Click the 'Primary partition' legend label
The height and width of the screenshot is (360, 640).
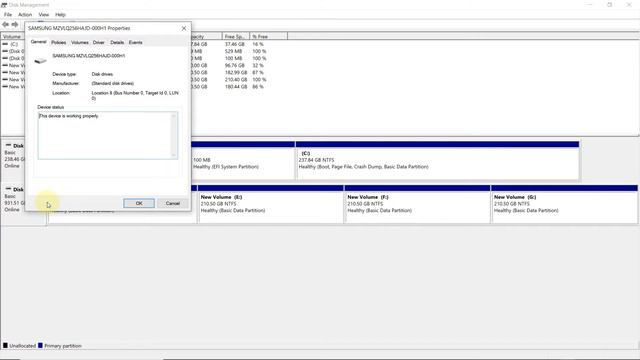pyautogui.click(x=63, y=346)
